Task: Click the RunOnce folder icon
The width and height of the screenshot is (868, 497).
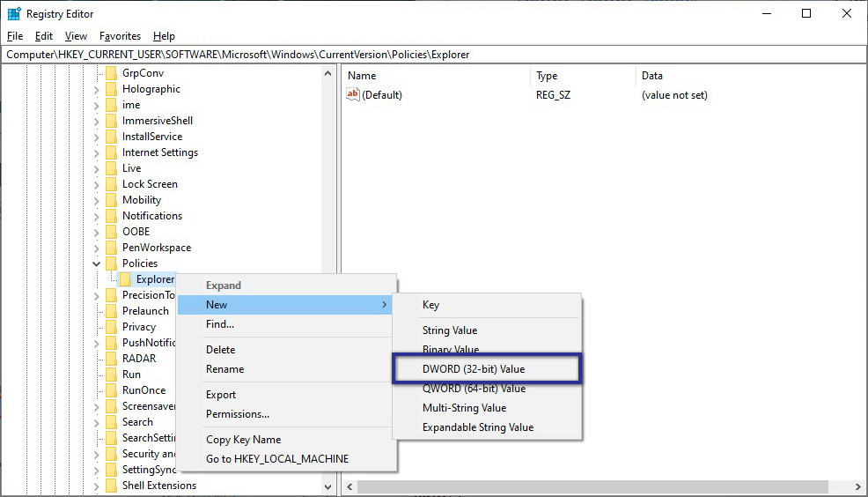Action: (x=111, y=390)
